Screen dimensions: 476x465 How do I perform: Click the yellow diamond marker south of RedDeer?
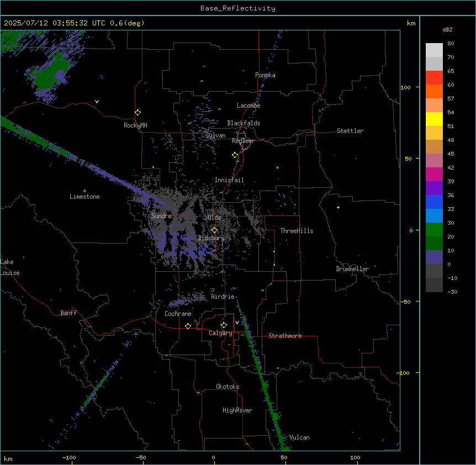[x=235, y=155]
